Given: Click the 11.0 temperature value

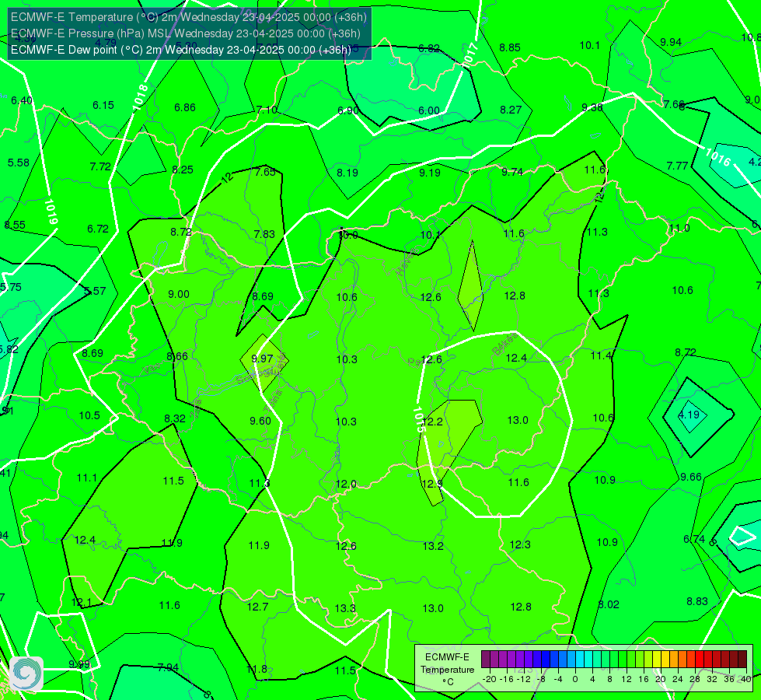Looking at the screenshot, I should coord(679,229).
